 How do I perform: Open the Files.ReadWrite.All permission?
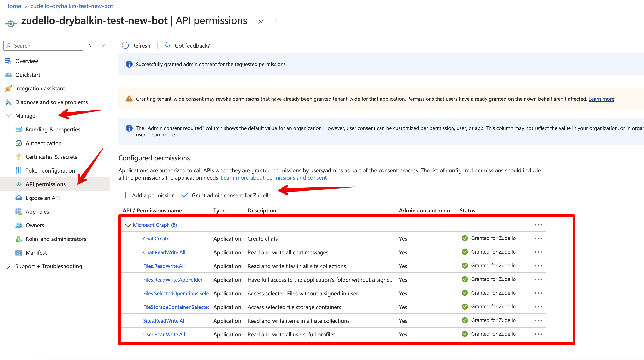(164, 266)
